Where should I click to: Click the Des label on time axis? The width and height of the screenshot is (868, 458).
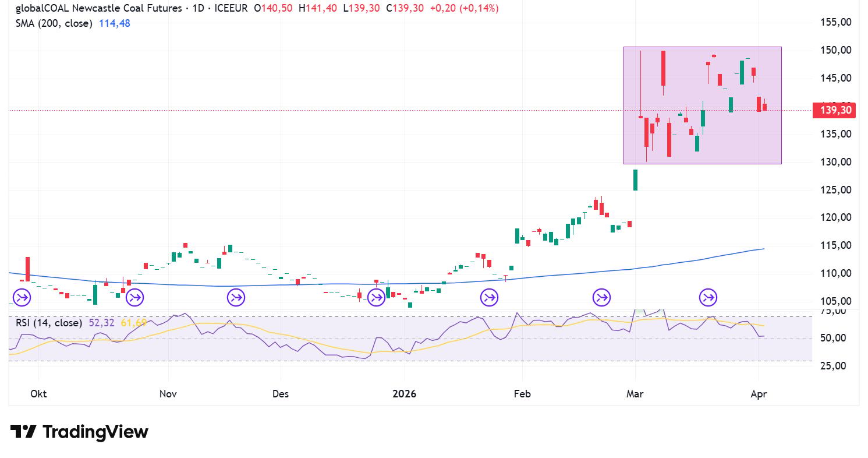281,394
